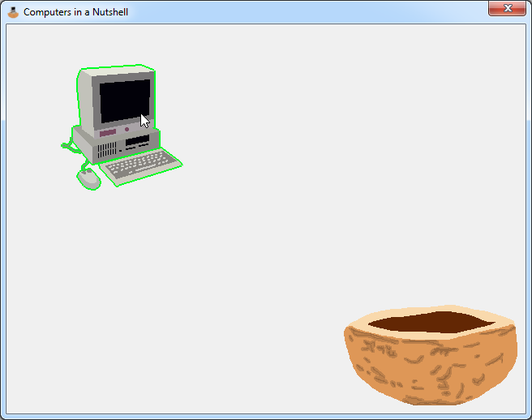Close the Computers in a Nutshell window
532x420 pixels.
(x=507, y=8)
